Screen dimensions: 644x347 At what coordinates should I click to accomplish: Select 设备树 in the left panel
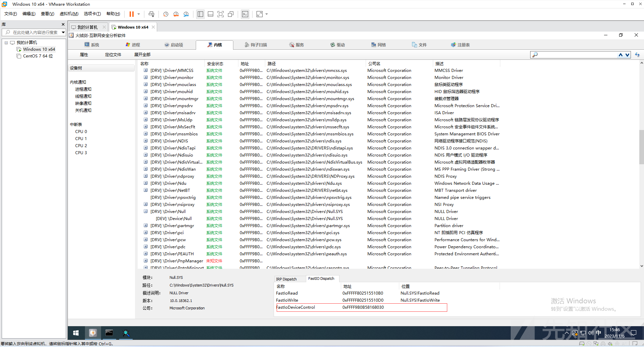[x=101, y=68]
